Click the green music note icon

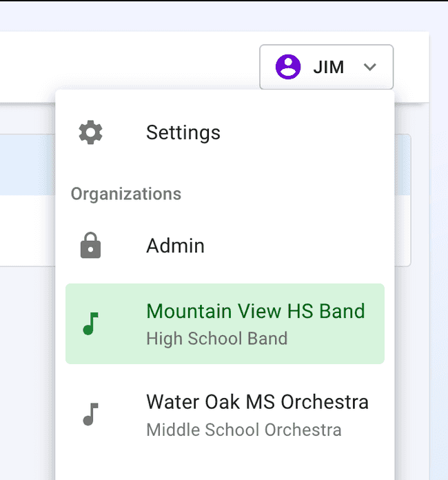pos(90,323)
